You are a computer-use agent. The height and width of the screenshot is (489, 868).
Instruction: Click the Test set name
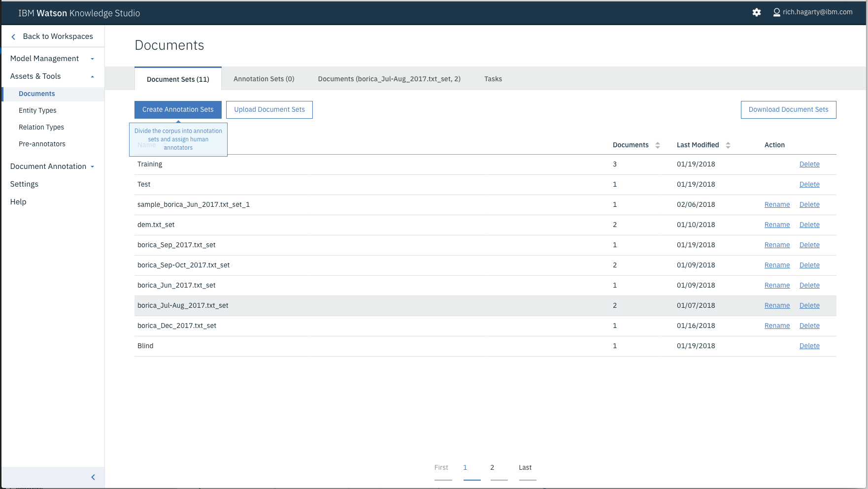click(144, 185)
